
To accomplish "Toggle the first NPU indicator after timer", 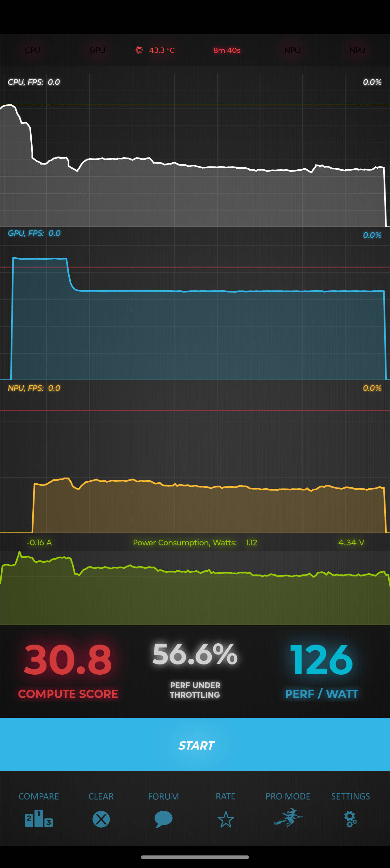I will coord(292,50).
